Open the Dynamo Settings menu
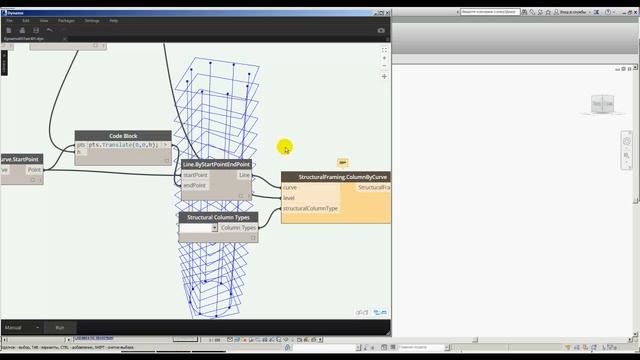The width and height of the screenshot is (640, 360). coord(92,20)
